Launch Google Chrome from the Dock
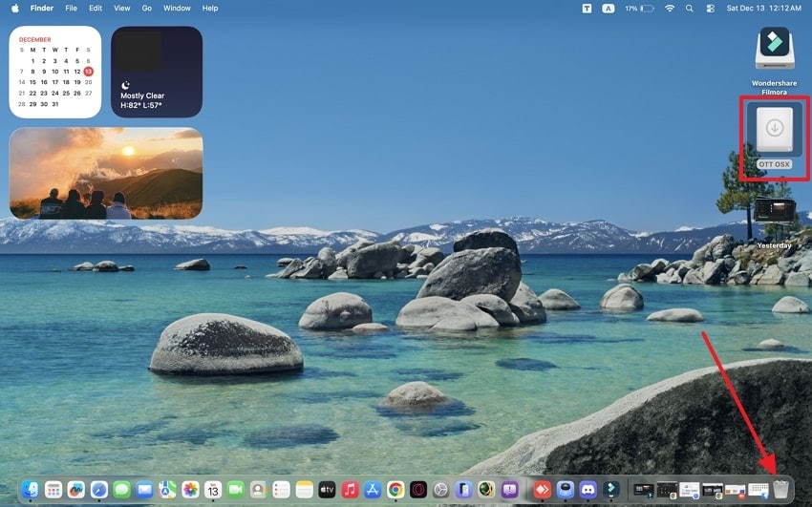This screenshot has width=812, height=507. (x=395, y=490)
